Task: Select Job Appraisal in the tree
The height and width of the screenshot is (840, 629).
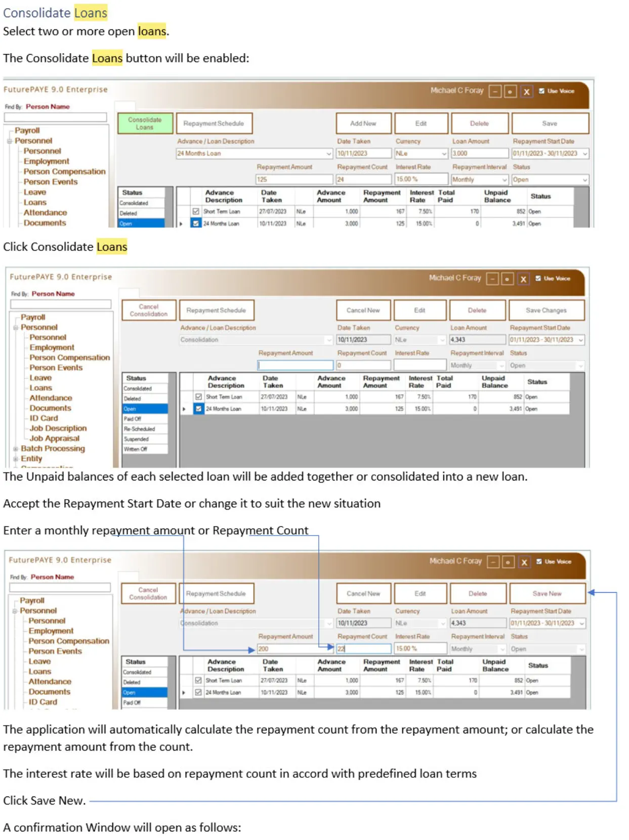Action: coord(55,438)
